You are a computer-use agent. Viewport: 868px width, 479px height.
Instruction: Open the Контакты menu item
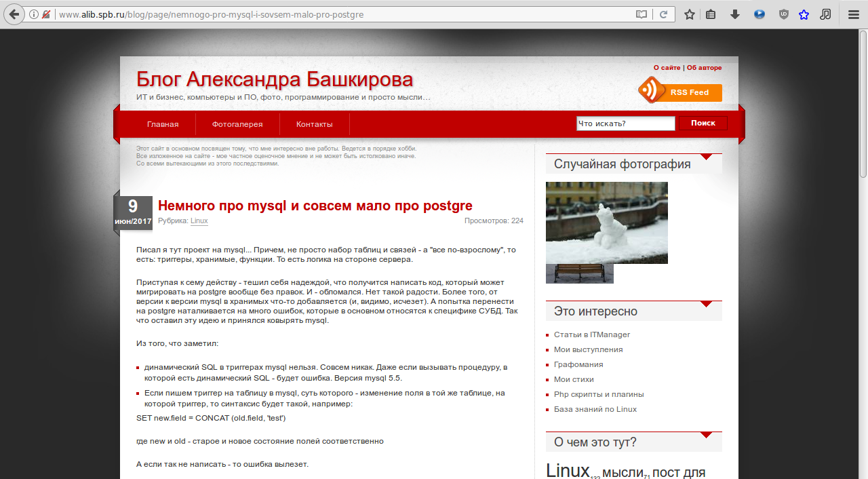[315, 124]
